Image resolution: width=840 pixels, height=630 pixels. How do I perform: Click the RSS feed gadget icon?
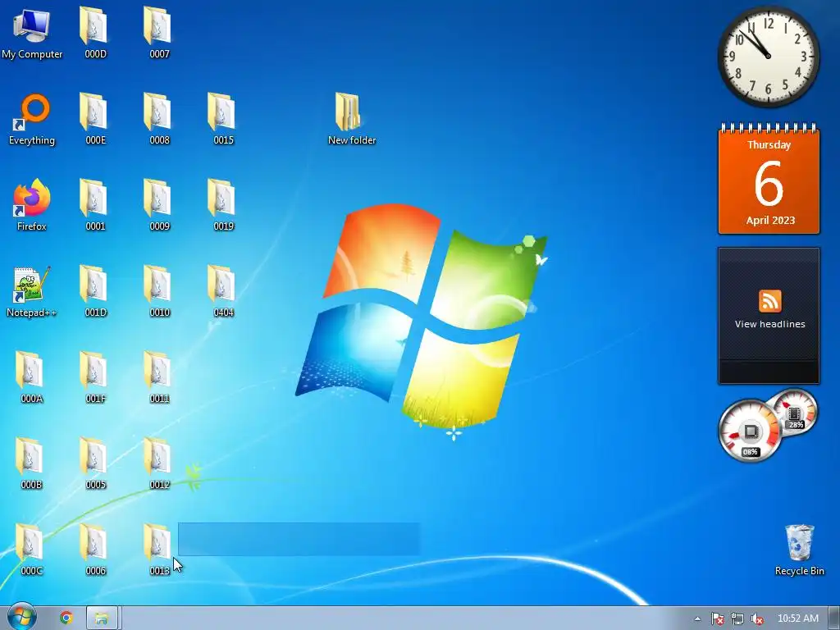click(x=769, y=301)
